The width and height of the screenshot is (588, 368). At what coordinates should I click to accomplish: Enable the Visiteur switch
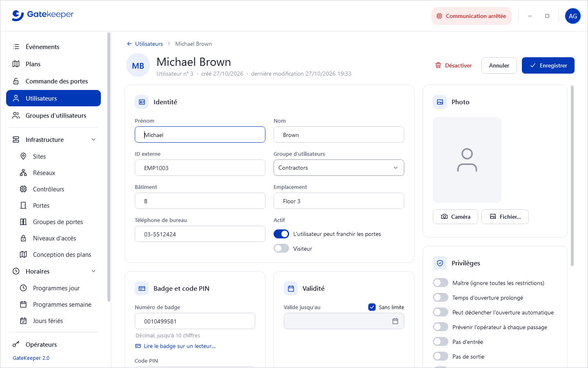(281, 249)
